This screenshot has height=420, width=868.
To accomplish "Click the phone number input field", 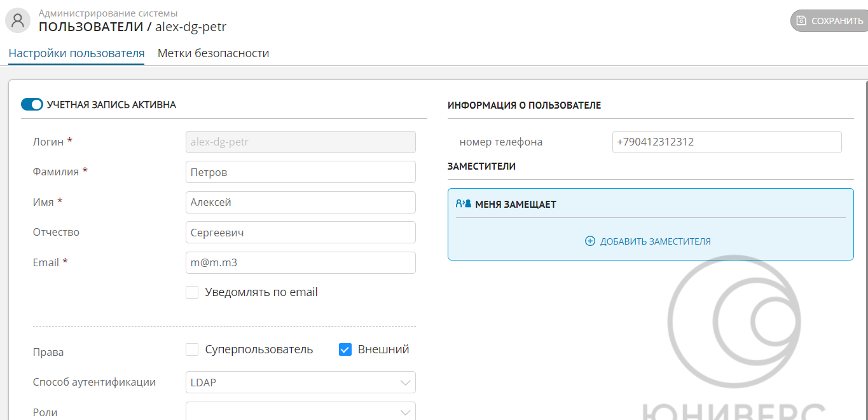I will pos(726,142).
